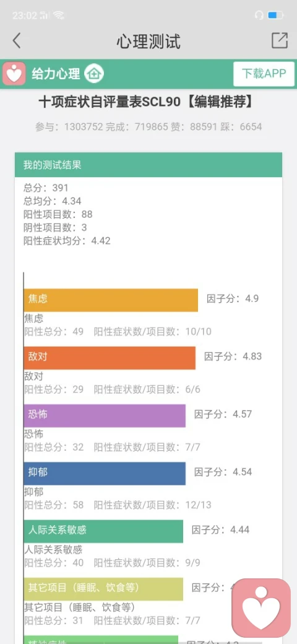Open the 给力心理 brand link
The width and height of the screenshot is (297, 644).
[56, 74]
